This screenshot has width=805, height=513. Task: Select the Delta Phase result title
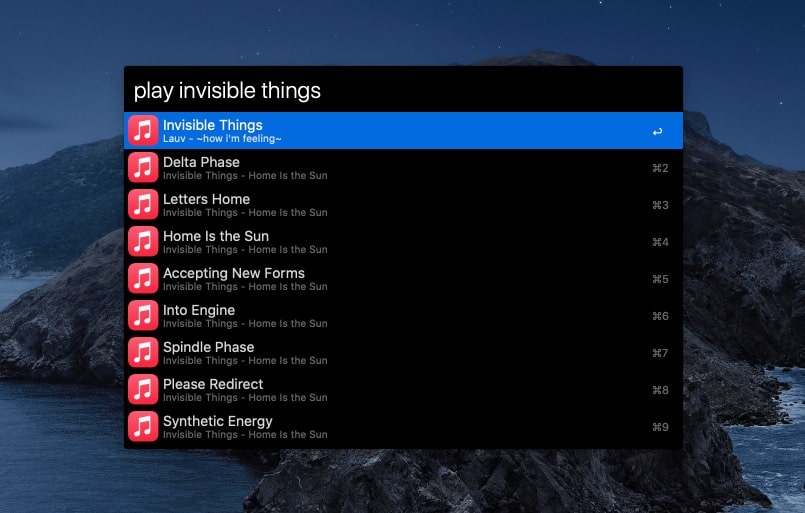(x=201, y=162)
